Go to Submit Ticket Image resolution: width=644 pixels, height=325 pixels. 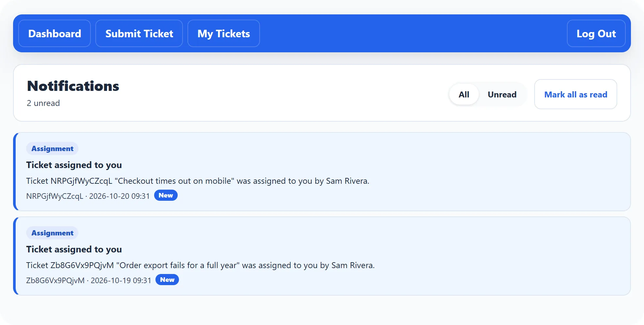(139, 33)
